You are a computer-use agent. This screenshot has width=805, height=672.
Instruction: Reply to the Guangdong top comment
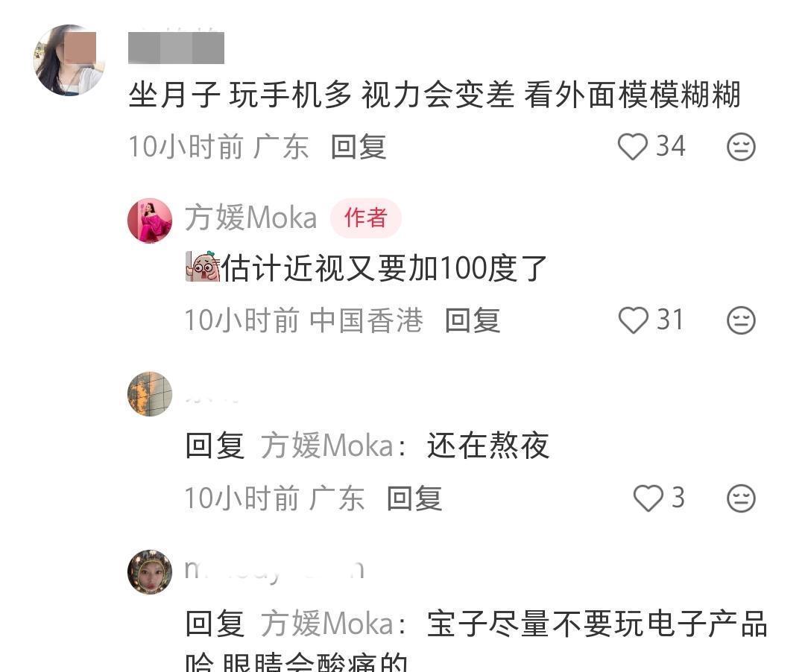pos(359,148)
